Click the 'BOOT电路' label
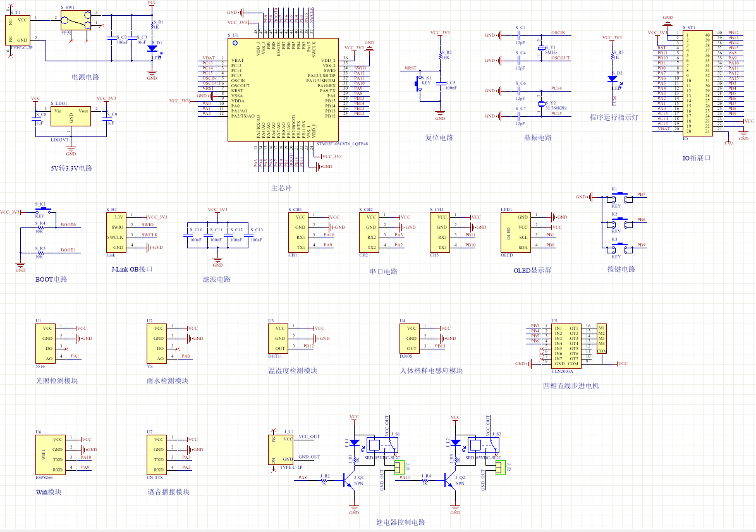The width and height of the screenshot is (756, 532). [x=51, y=279]
